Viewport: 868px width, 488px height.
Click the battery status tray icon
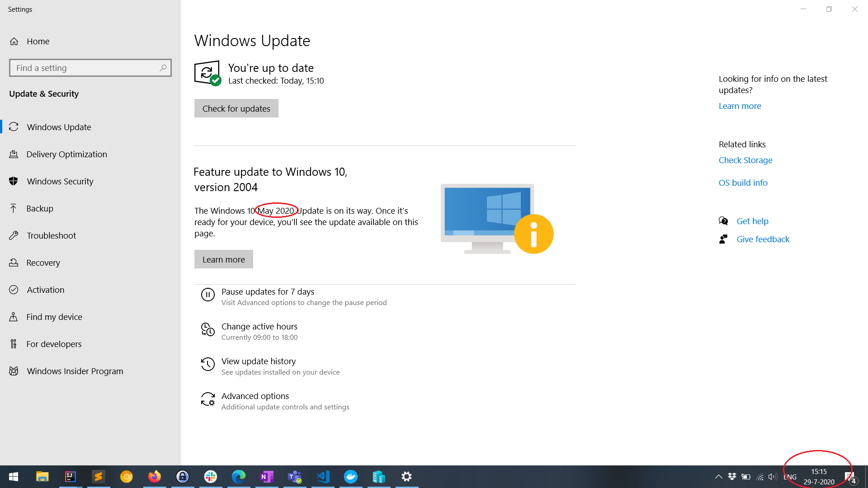tap(746, 477)
